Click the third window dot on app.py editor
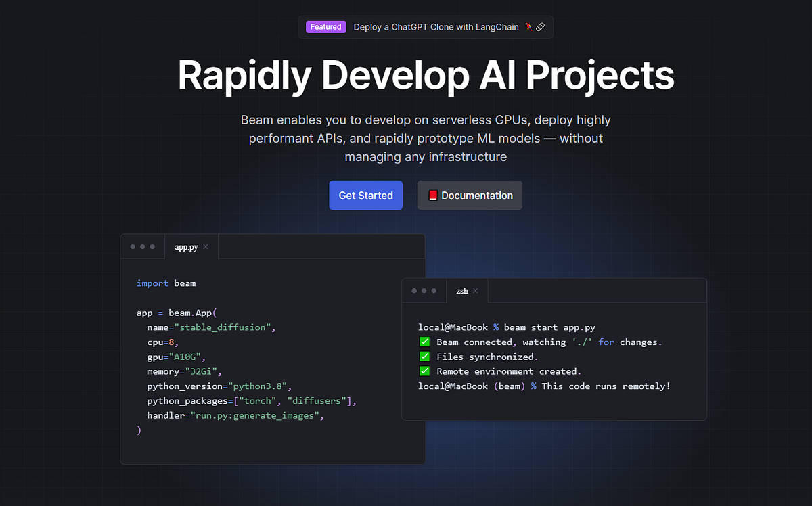Screen dimensions: 812x506 point(152,246)
